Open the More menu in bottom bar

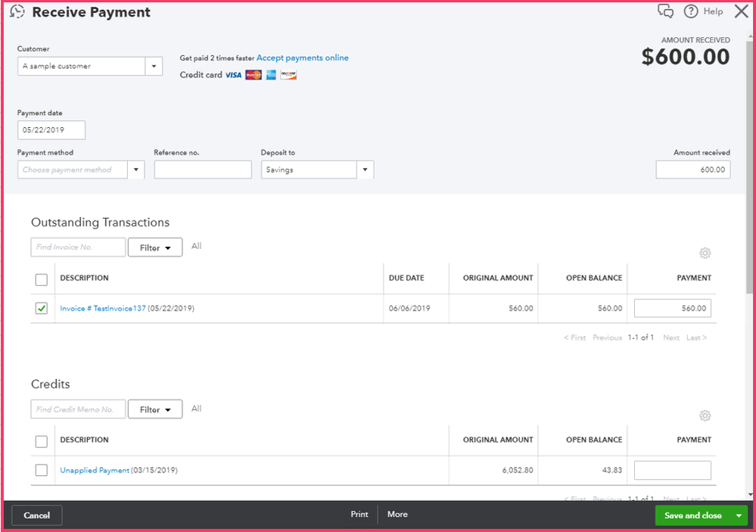(397, 514)
